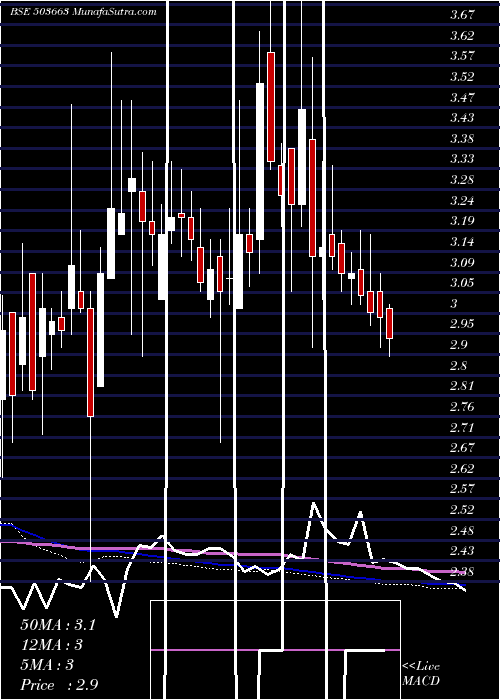500x700 pixels.
Task: Select the 'Price : 2.9' legend entry
Action: pyautogui.click(x=59, y=685)
